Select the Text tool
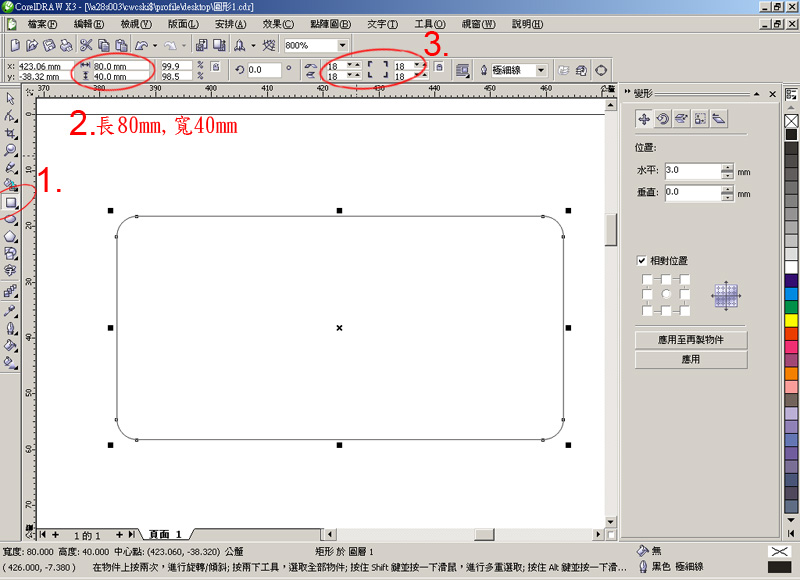 click(10, 270)
